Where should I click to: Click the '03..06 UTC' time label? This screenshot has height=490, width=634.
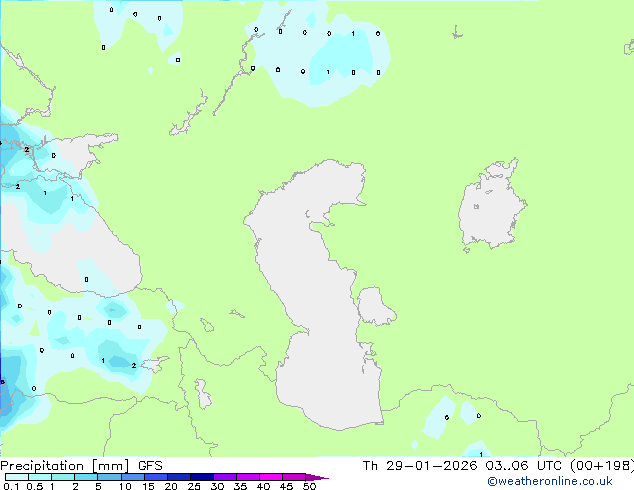[x=523, y=466]
